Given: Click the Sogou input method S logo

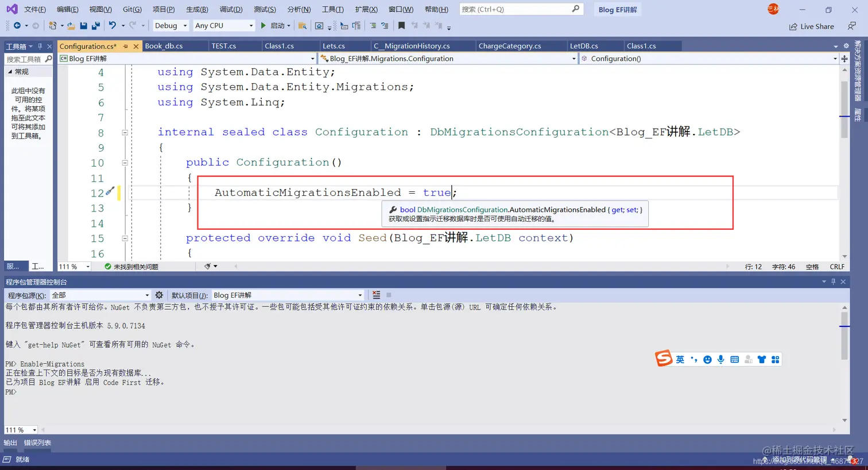Looking at the screenshot, I should coord(664,359).
